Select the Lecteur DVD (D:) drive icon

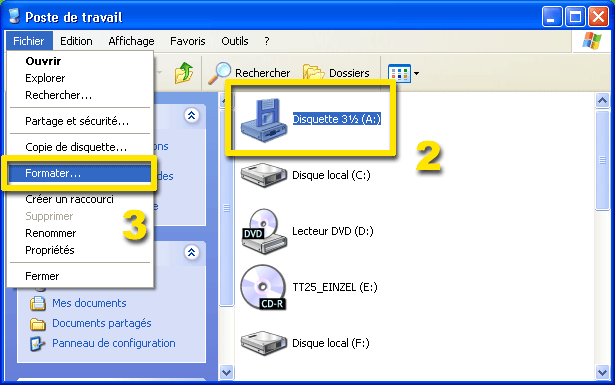coord(264,231)
